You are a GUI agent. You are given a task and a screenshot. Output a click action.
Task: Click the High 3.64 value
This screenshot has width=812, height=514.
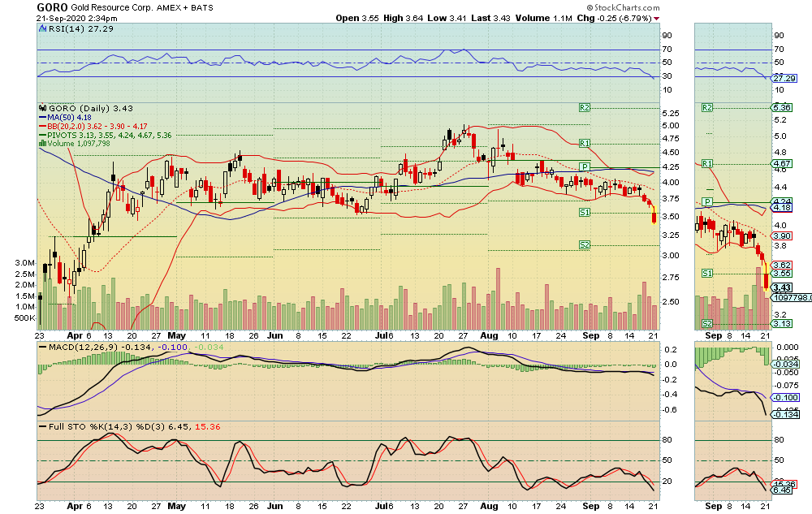click(x=404, y=18)
